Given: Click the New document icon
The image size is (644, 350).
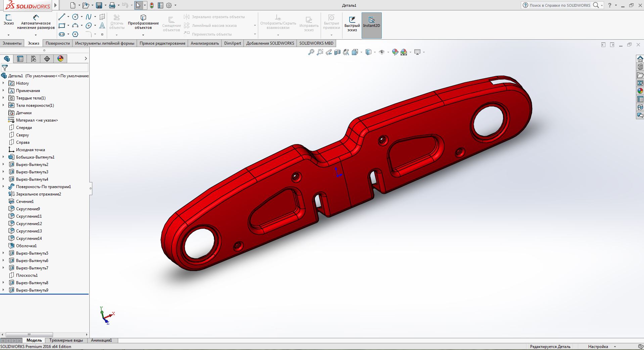Looking at the screenshot, I should coord(73,5).
